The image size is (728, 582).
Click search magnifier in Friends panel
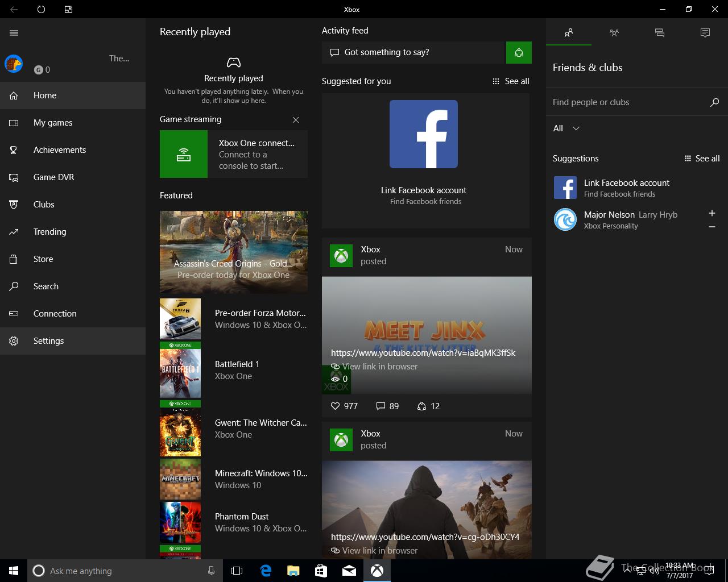pos(715,102)
